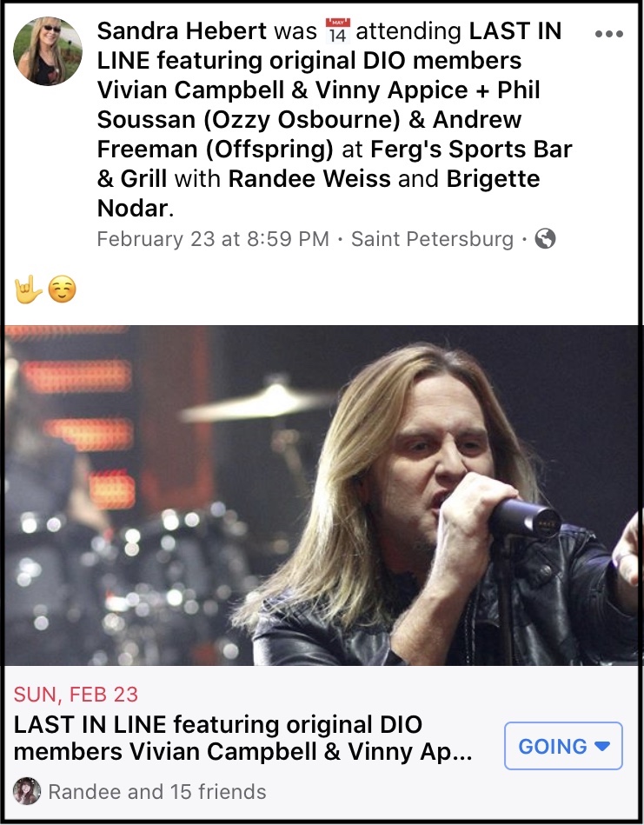
Task: Click the rock-on hand emoji
Action: coord(28,289)
